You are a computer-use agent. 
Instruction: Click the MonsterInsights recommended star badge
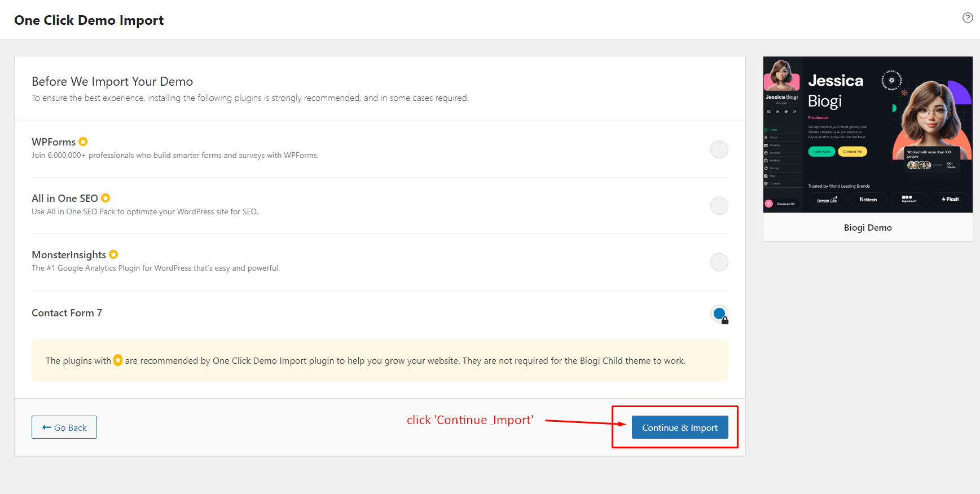click(113, 254)
